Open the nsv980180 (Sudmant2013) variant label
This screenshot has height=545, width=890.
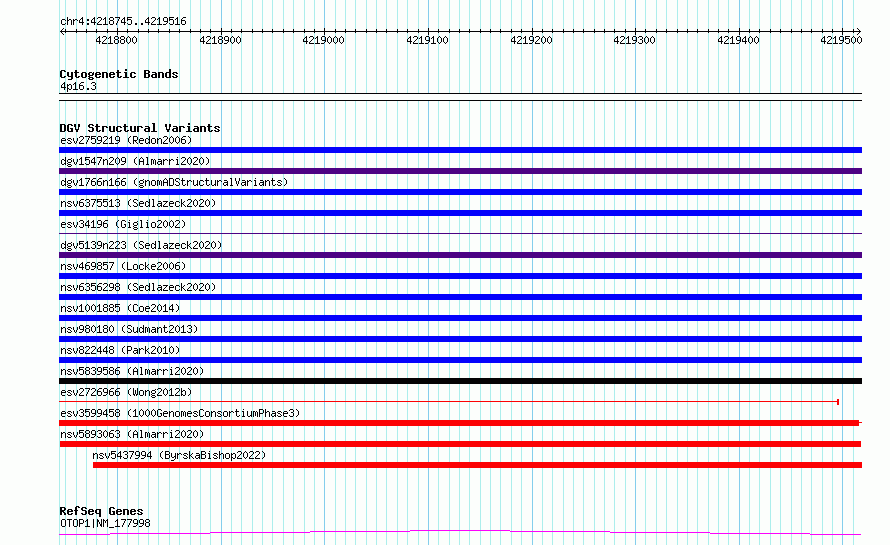pos(129,329)
